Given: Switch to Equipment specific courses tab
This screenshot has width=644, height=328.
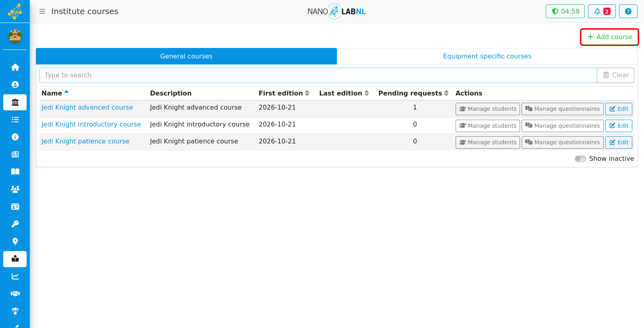Looking at the screenshot, I should pyautogui.click(x=487, y=56).
